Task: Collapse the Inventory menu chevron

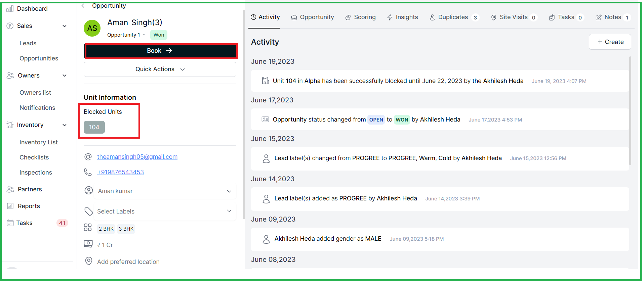Action: tap(65, 125)
